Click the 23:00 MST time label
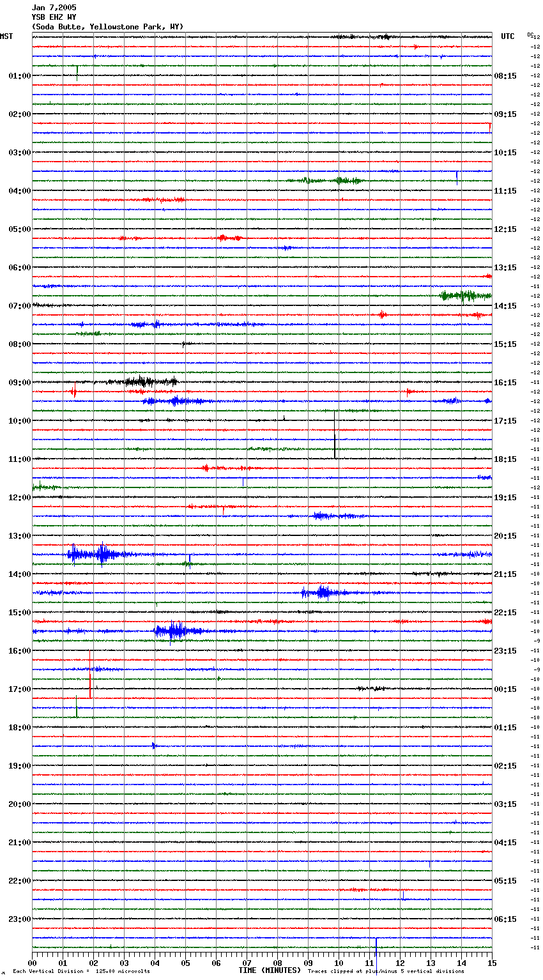Viewport: 543px width, 980px height. point(19,919)
